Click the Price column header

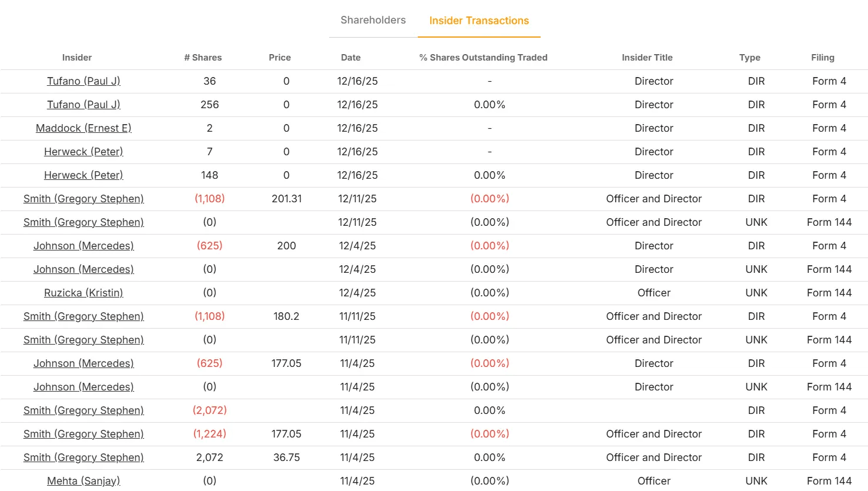(280, 58)
